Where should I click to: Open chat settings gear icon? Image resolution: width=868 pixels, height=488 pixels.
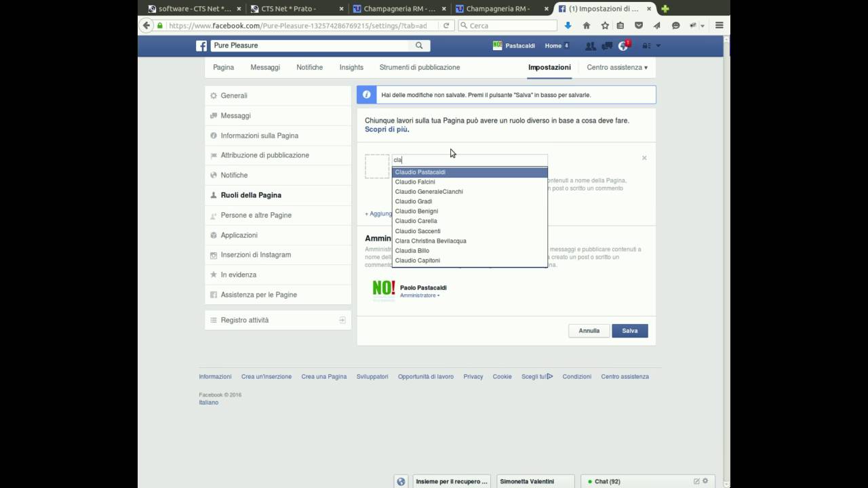(706, 481)
